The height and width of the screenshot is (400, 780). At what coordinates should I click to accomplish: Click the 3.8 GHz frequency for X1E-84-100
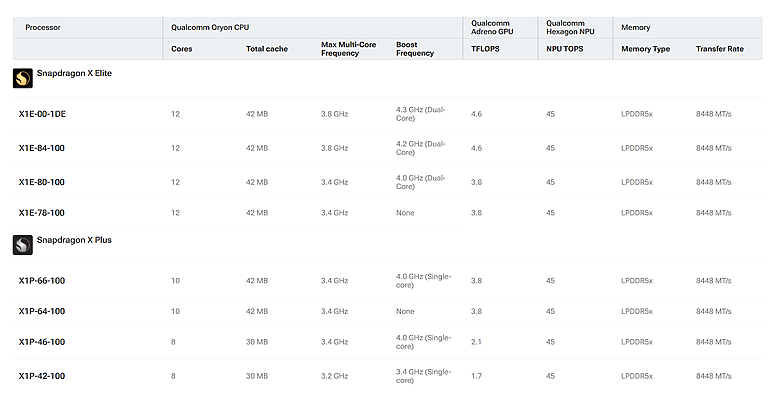[334, 148]
